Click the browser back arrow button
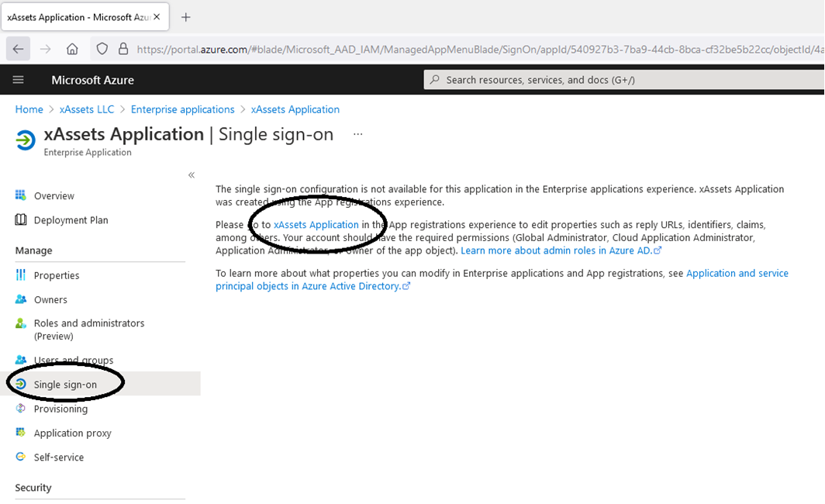The image size is (825, 504). tap(18, 49)
